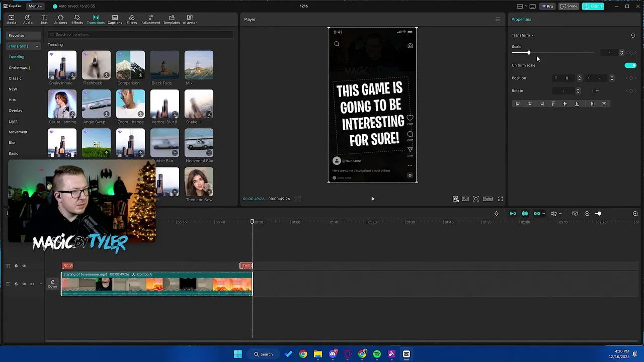This screenshot has width=644, height=362.
Task: Open the Stickers tab
Action: 60,20
